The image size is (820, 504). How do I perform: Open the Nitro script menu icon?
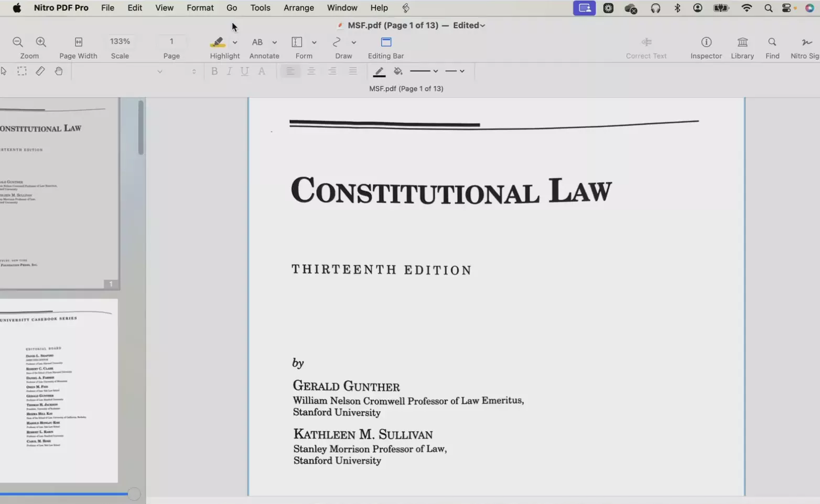pyautogui.click(x=406, y=8)
